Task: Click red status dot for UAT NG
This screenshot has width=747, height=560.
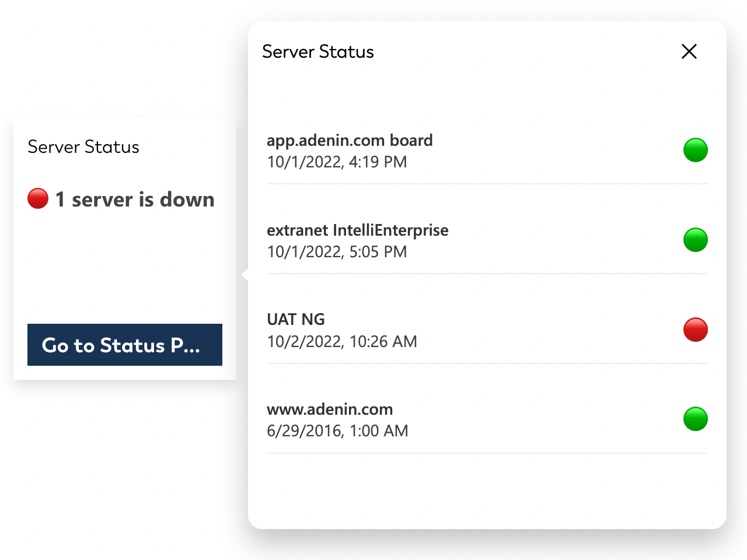Action: 696,330
